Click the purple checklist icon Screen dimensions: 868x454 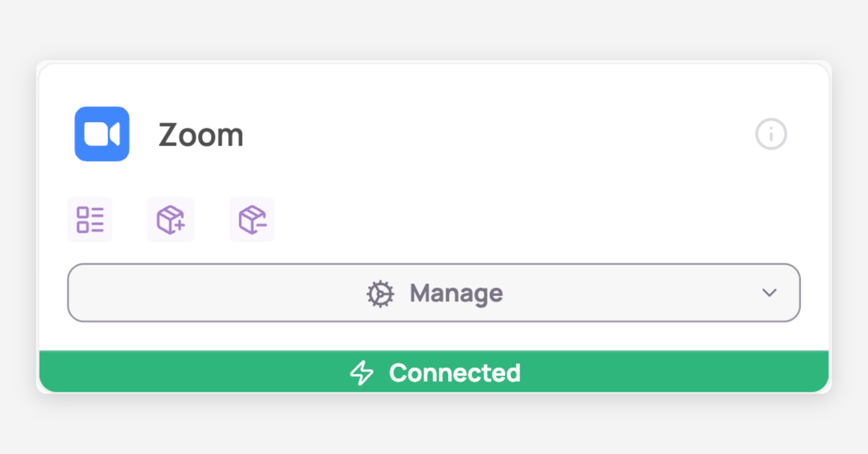pos(90,220)
